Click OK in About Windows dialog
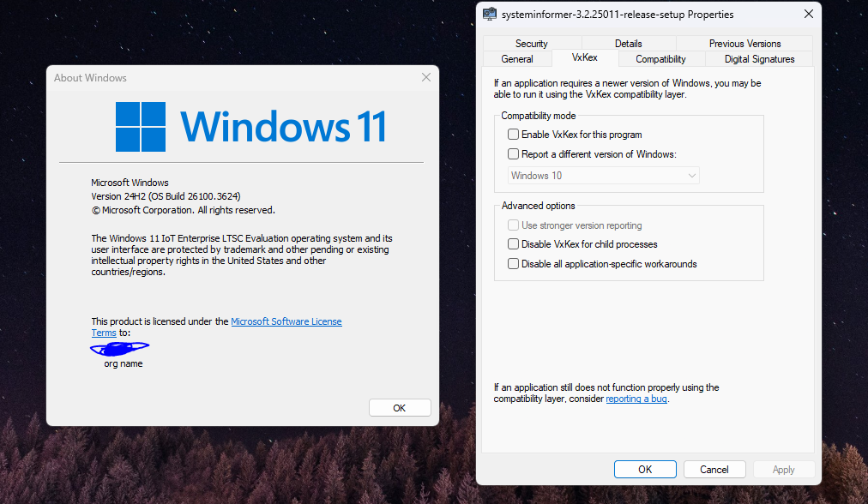Viewport: 868px width, 504px height. 399,408
